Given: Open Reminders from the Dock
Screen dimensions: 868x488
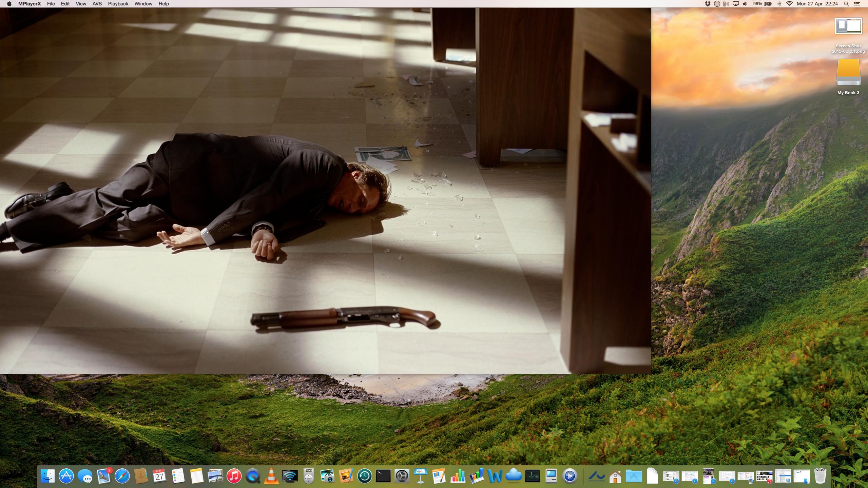Looking at the screenshot, I should (178, 476).
